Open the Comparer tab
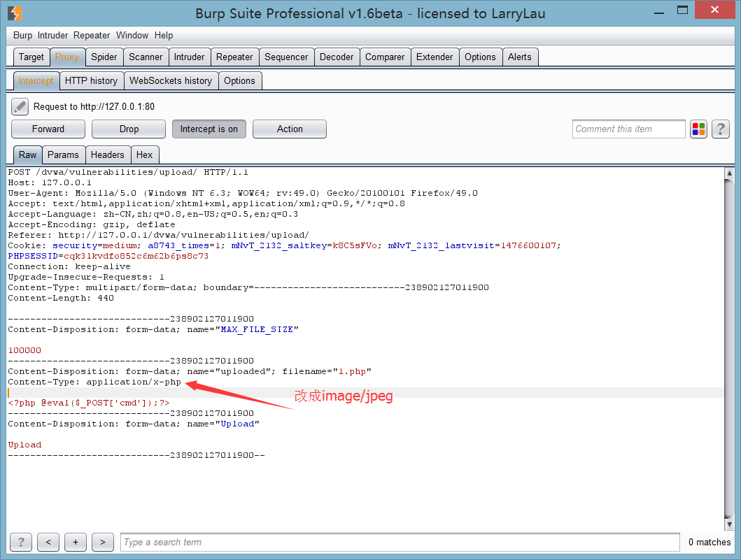This screenshot has width=741, height=560. 385,57
